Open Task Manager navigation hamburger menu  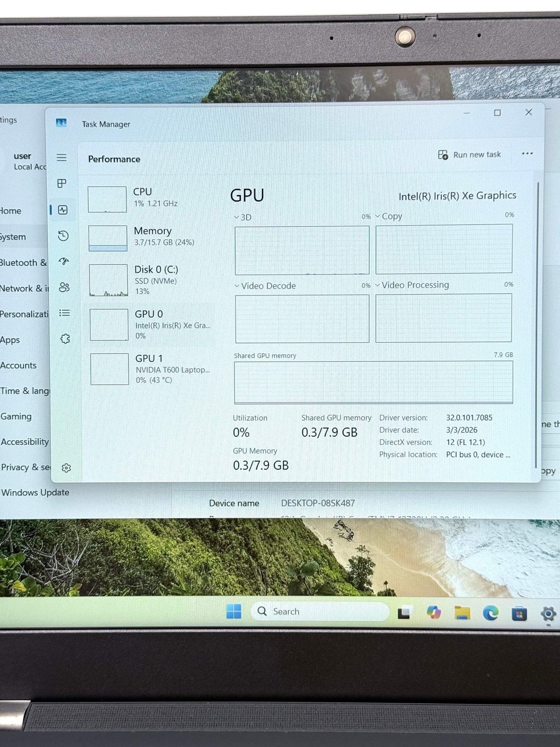62,158
